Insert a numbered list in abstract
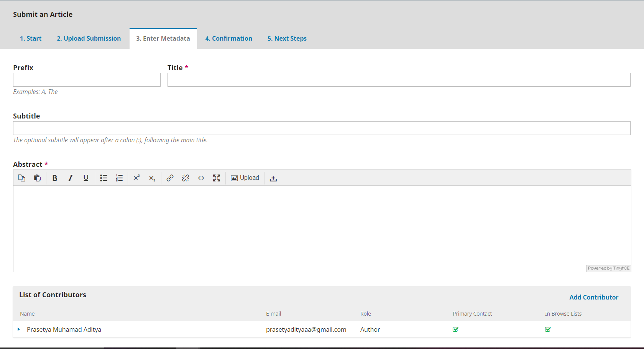Screen dimensions: 644x349 pos(119,178)
